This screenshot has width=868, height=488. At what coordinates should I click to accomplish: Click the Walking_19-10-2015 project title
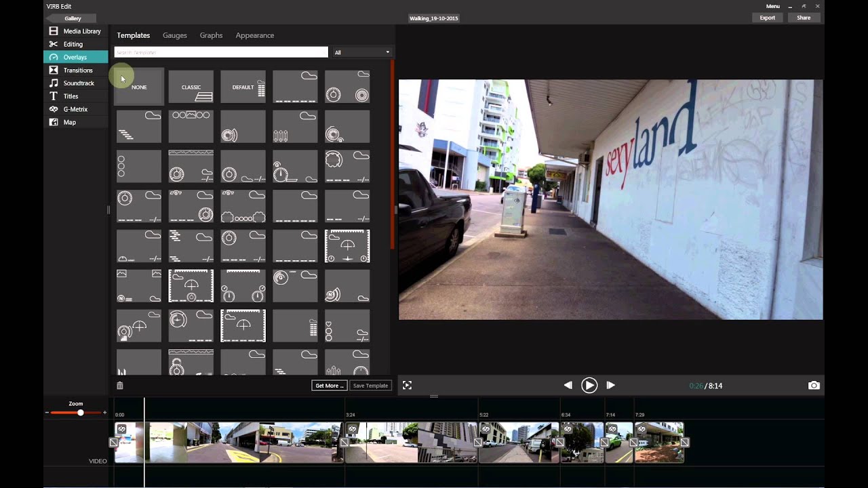(x=434, y=18)
